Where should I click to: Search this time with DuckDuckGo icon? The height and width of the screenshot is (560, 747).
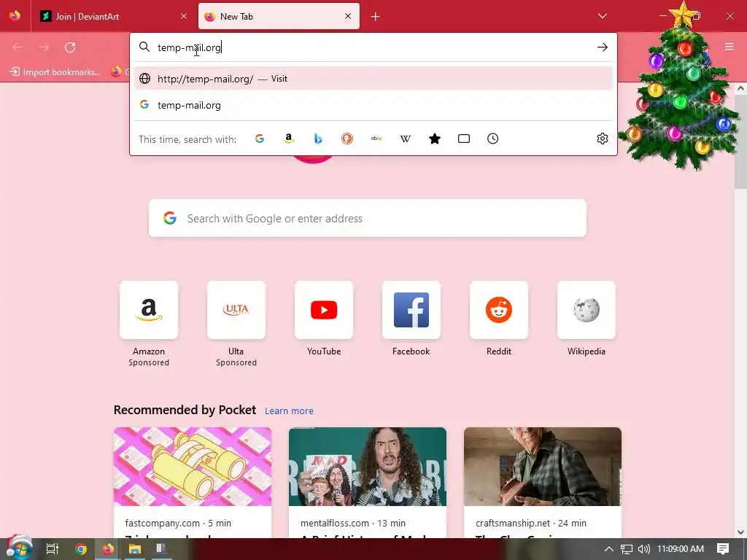pyautogui.click(x=347, y=139)
